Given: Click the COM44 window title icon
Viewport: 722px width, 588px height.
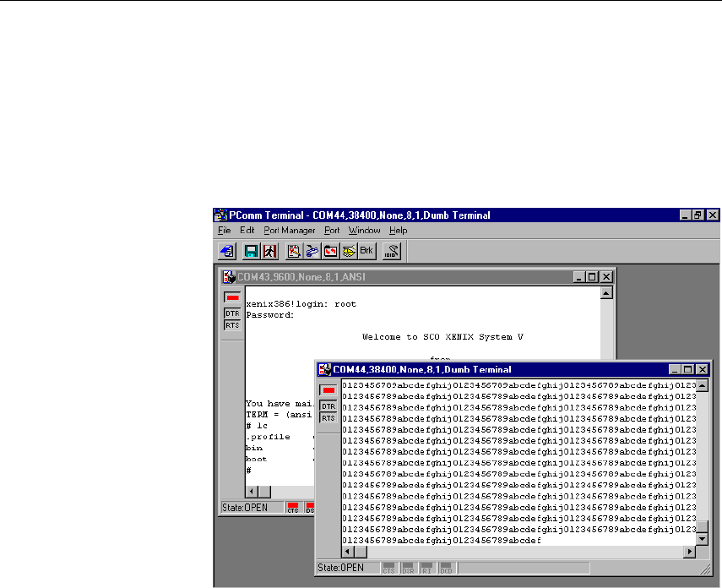Looking at the screenshot, I should (324, 369).
